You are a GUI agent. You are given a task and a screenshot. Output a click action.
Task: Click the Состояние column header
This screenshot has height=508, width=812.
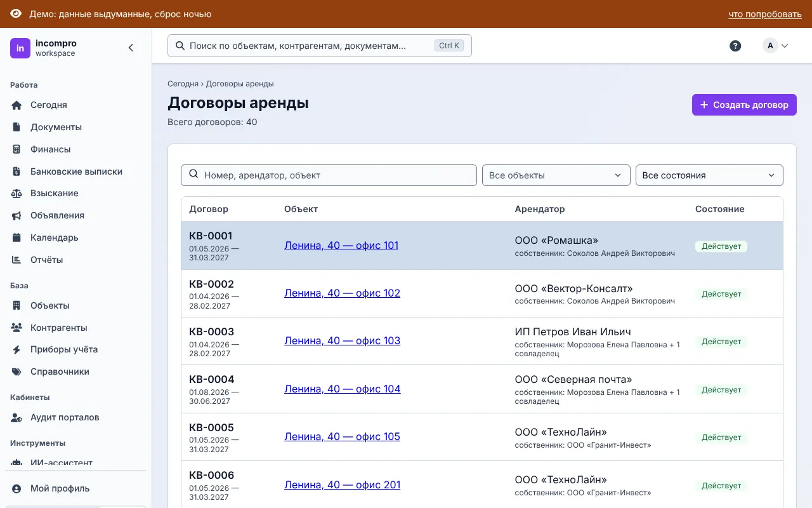[x=720, y=209]
